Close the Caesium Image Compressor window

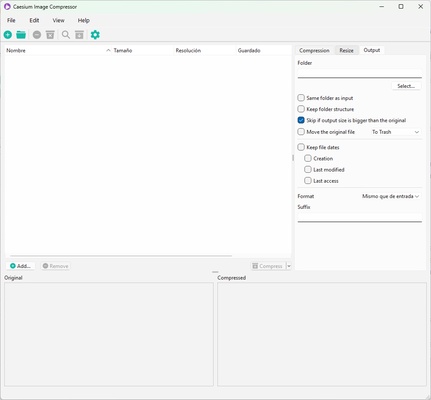421,7
